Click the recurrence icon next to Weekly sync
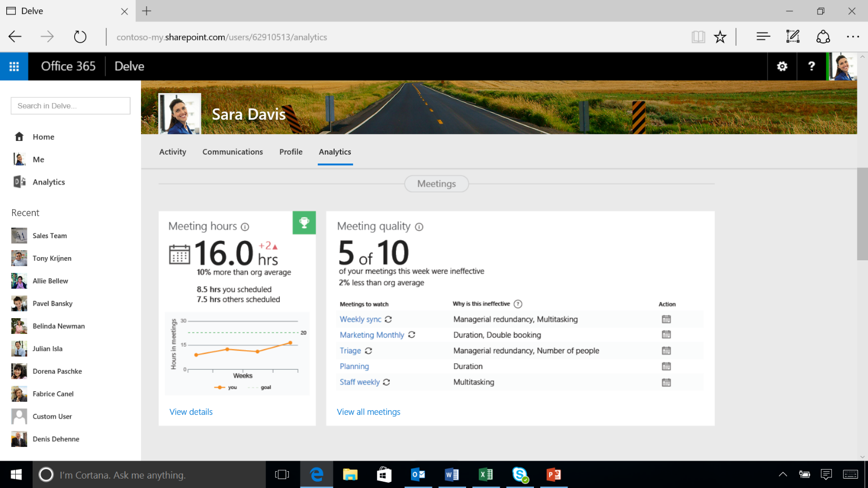This screenshot has height=488, width=868. pyautogui.click(x=388, y=319)
